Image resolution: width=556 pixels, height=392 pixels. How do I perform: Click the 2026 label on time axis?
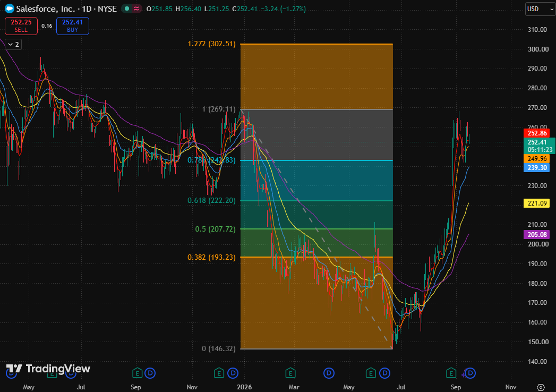coord(244,387)
